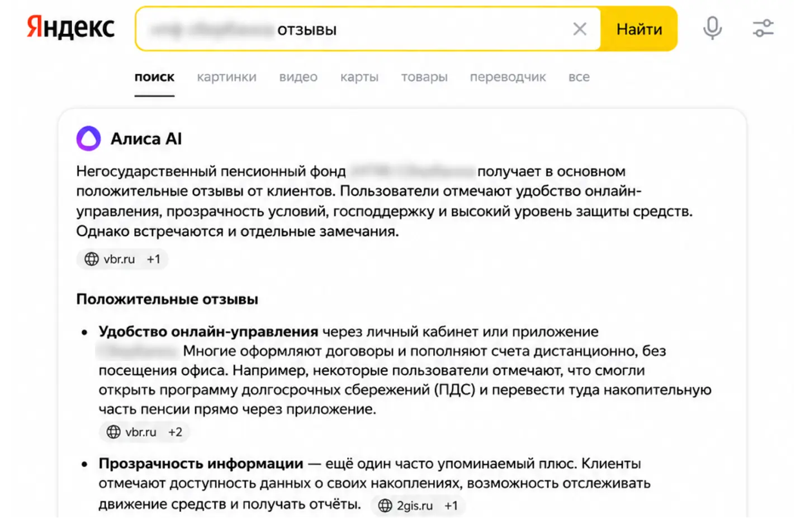Click the Алиса AI purple logo
The height and width of the screenshot is (532, 805).
pyautogui.click(x=88, y=139)
